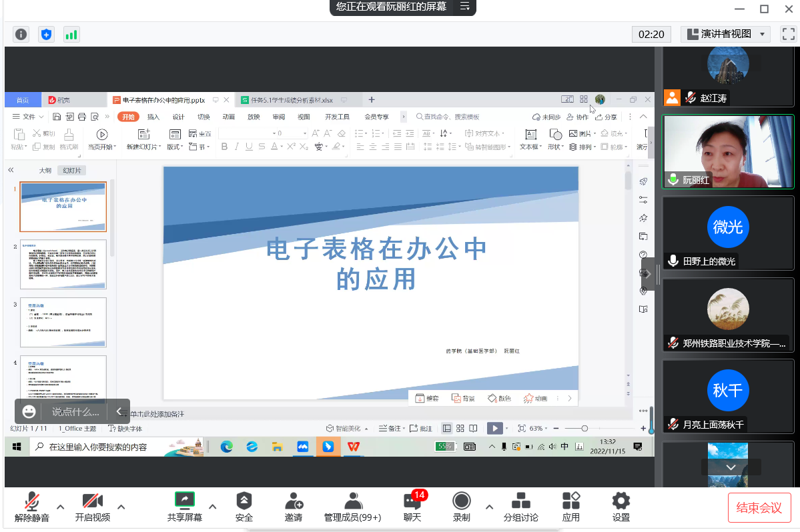Image resolution: width=800 pixels, height=532 pixels.
Task: Open the screen-viewing options menu icon in the top banner
Action: click(x=465, y=7)
